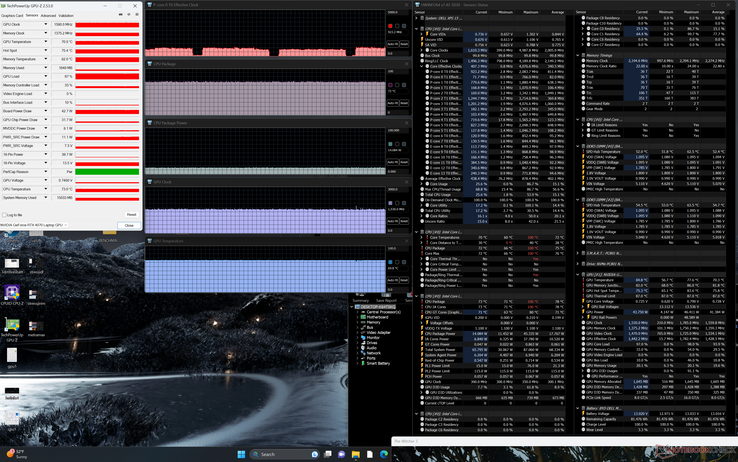This screenshot has width=738, height=462.
Task: Select the GPU Temperature row in HWiNFO
Action: click(653, 280)
